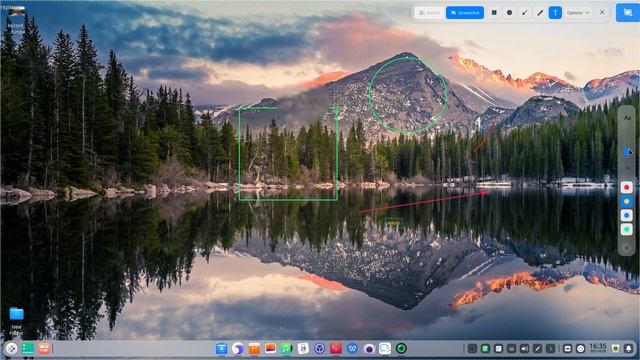This screenshot has width=640, height=360.
Task: Open the green circular screen recorder dock icon
Action: pos(401,349)
